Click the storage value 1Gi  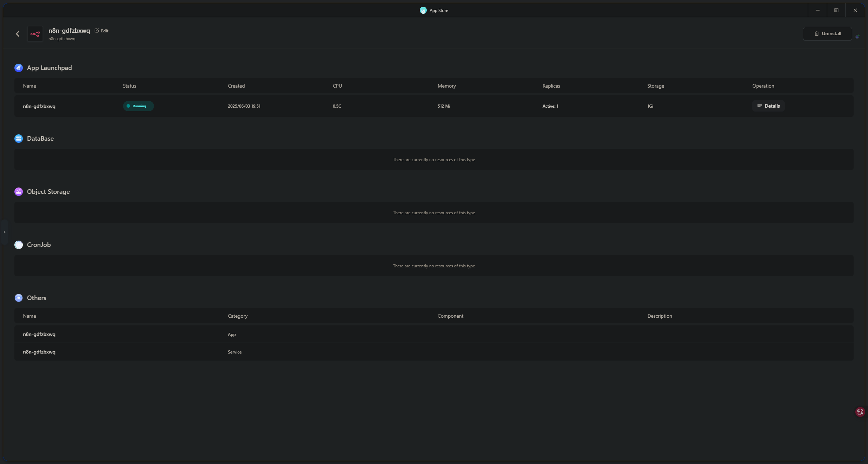coord(650,106)
